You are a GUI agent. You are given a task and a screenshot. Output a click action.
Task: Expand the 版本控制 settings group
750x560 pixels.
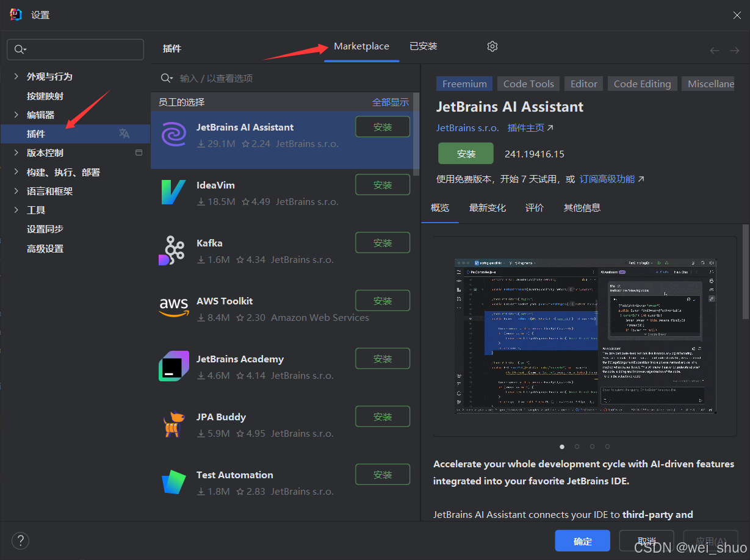coord(16,153)
